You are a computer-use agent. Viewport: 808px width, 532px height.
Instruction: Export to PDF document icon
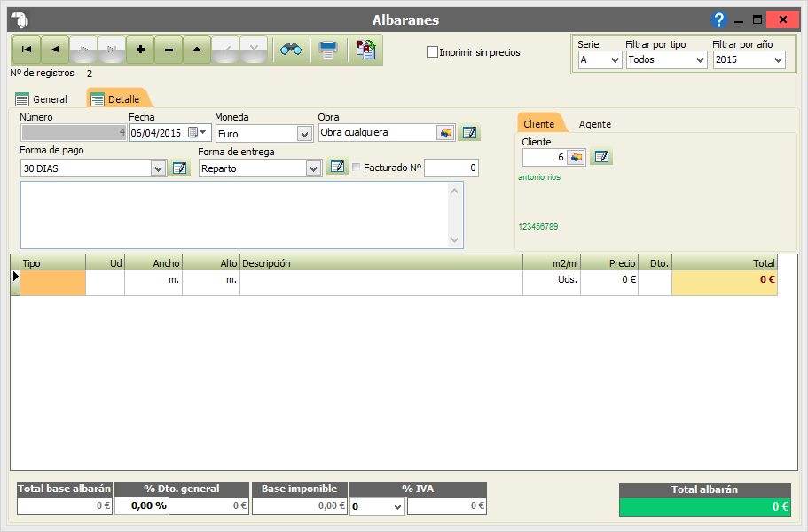coord(365,50)
